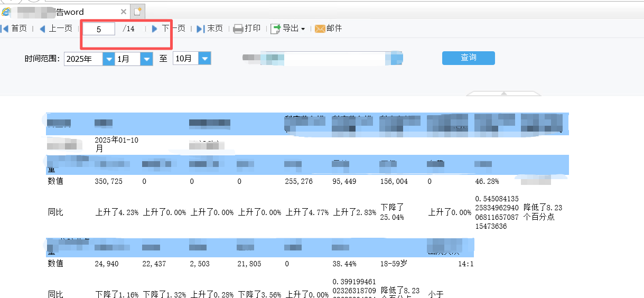The width and height of the screenshot is (644, 298).
Task: Select the value 2,503
Action: pos(200,263)
